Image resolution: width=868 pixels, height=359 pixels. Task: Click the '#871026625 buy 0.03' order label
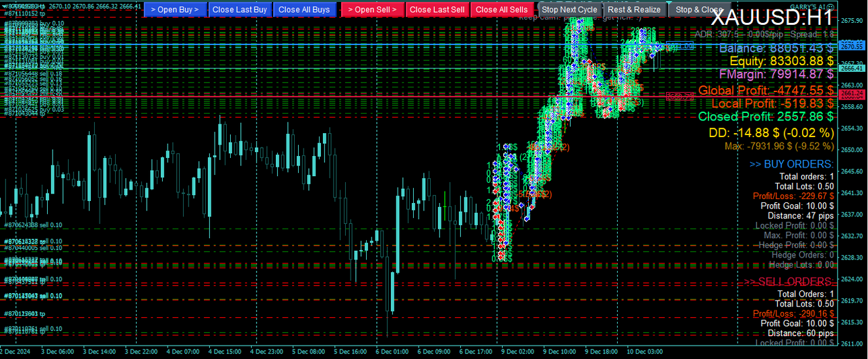(33, 109)
